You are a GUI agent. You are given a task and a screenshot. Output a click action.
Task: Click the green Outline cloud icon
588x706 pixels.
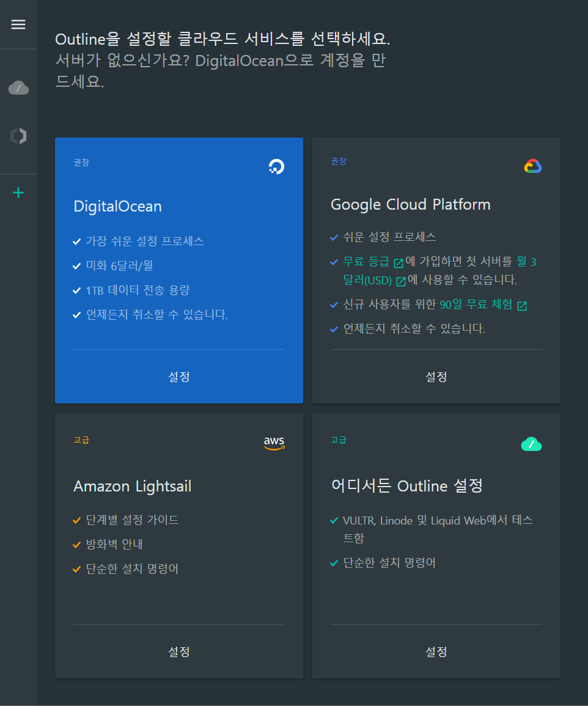point(531,444)
